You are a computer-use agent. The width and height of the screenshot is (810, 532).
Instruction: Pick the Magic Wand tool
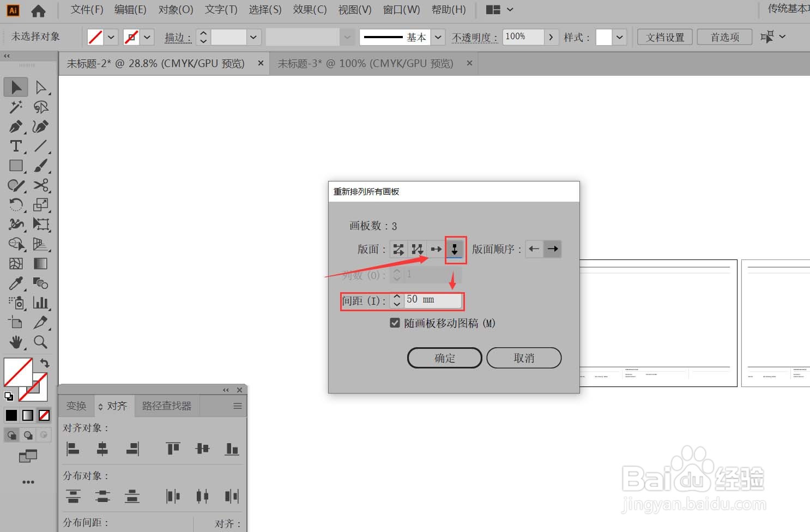[16, 107]
